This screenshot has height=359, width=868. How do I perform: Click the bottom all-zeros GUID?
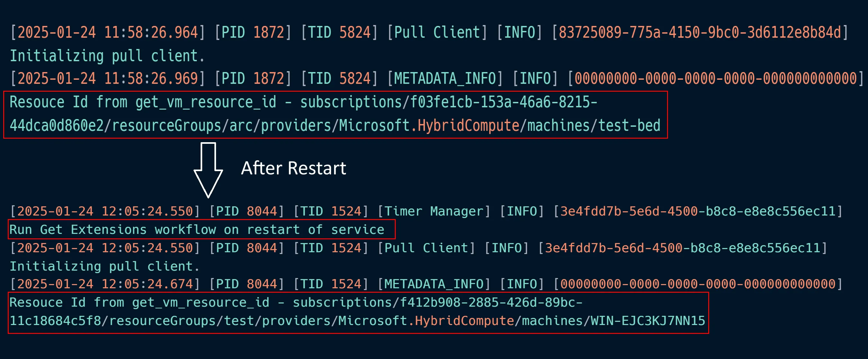click(698, 284)
